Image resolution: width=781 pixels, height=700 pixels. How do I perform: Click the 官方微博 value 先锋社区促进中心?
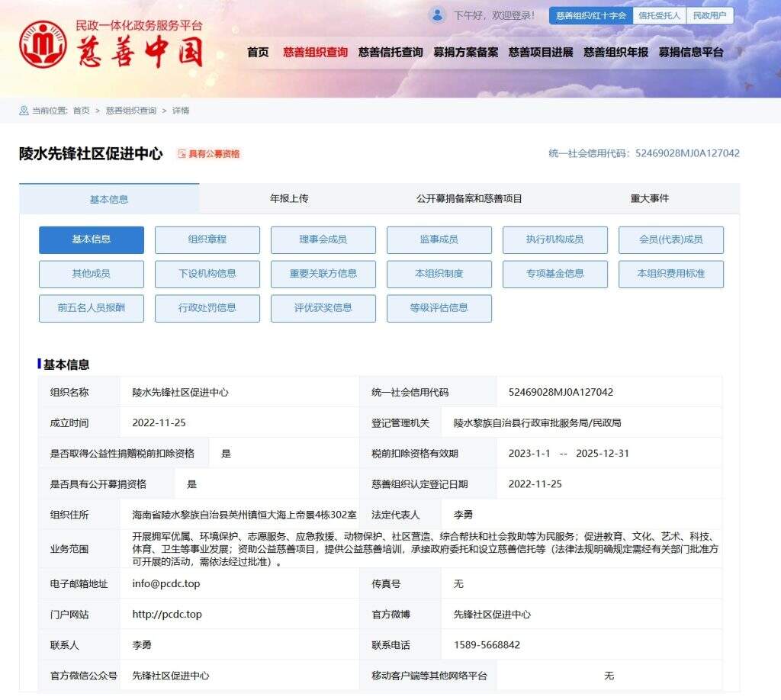(492, 615)
